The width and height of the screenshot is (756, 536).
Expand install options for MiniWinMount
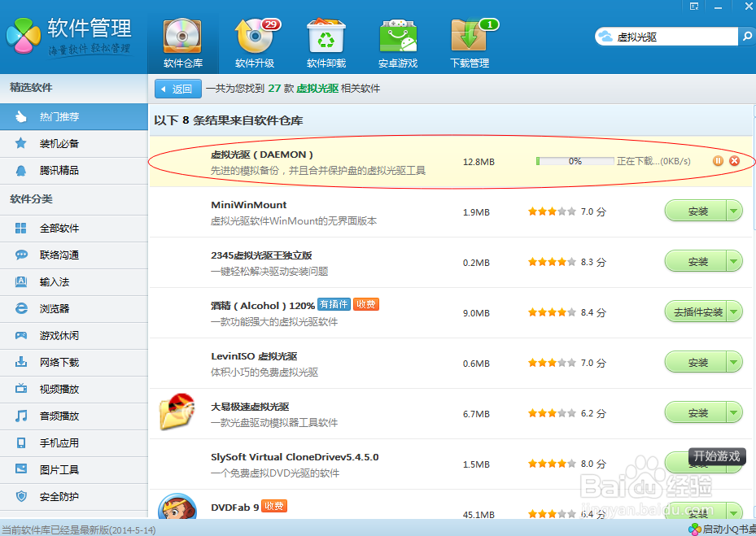tap(734, 211)
